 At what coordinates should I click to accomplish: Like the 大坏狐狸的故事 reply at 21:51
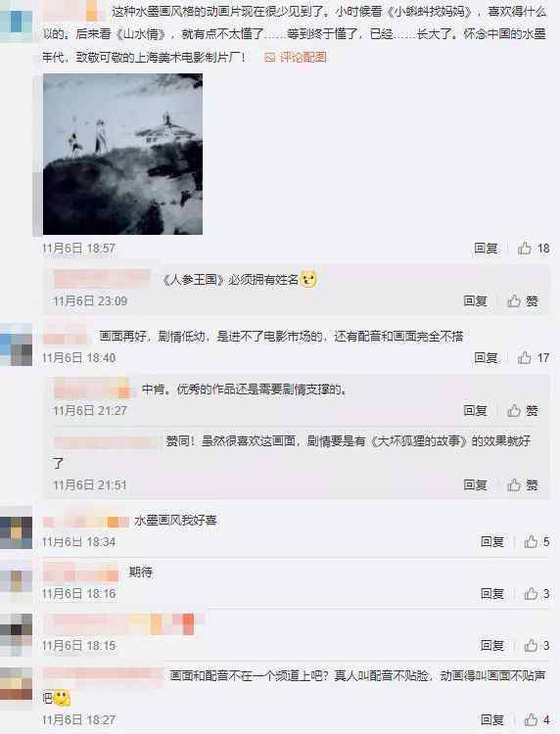523,485
